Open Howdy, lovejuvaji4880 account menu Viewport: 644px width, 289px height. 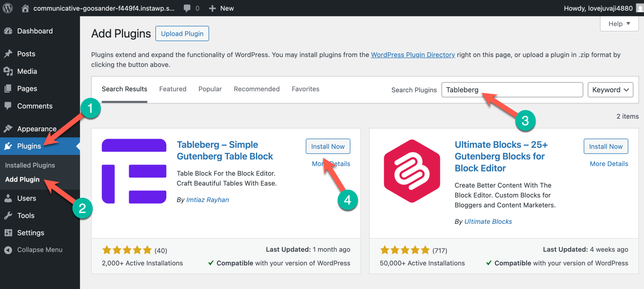598,8
